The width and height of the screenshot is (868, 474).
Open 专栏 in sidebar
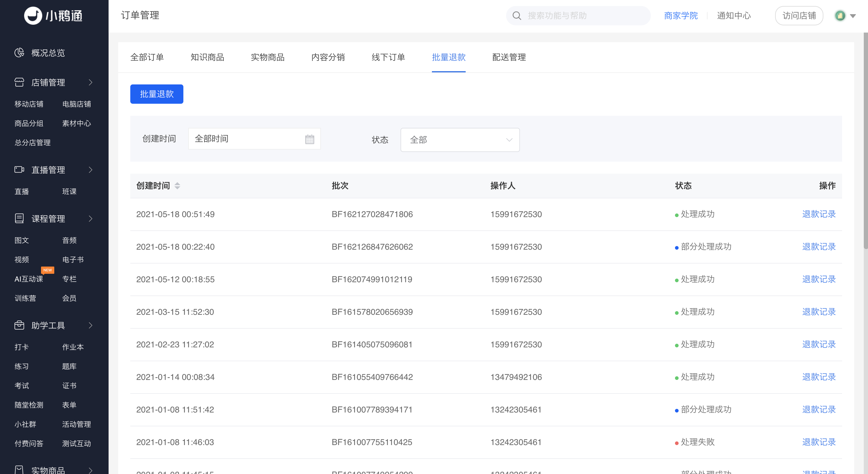pyautogui.click(x=69, y=279)
